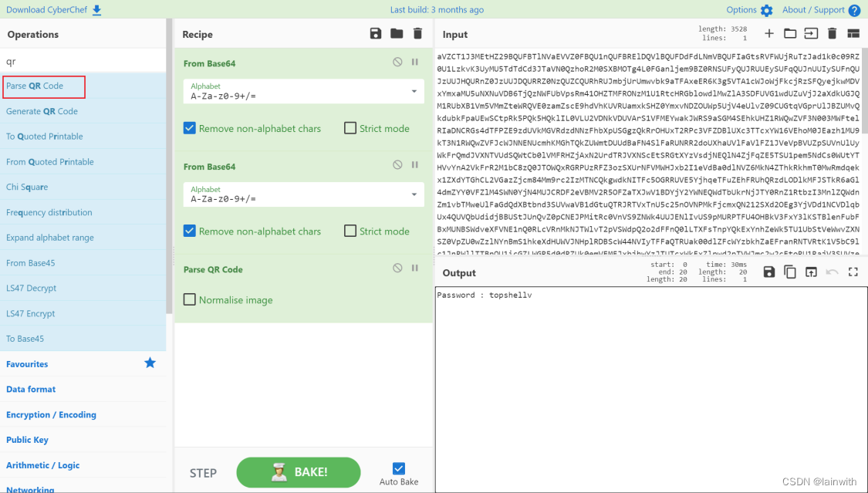Viewport: 868px width, 493px height.
Task: Enable Normalise image checkbox
Action: (x=189, y=300)
